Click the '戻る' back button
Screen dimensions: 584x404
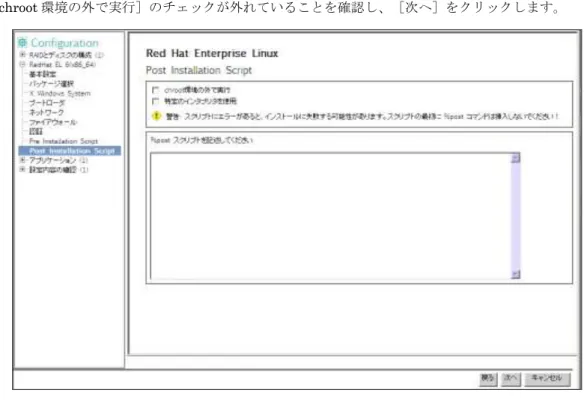point(488,379)
